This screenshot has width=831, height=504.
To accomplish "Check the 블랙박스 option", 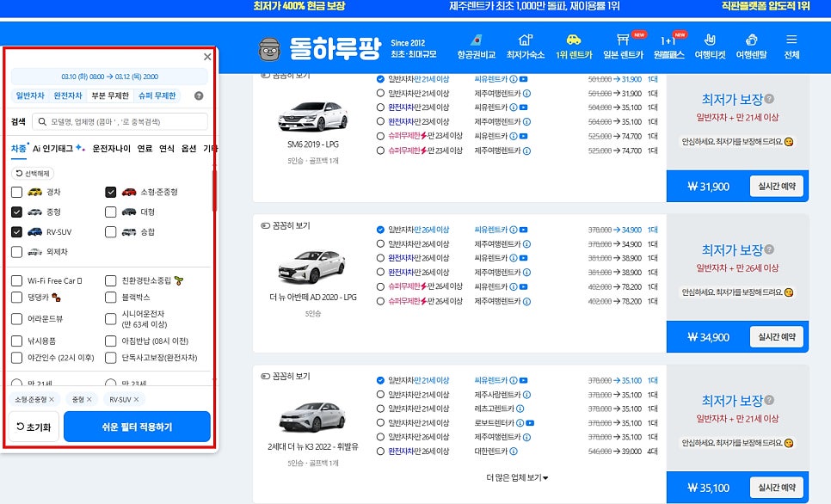I will pos(110,298).
